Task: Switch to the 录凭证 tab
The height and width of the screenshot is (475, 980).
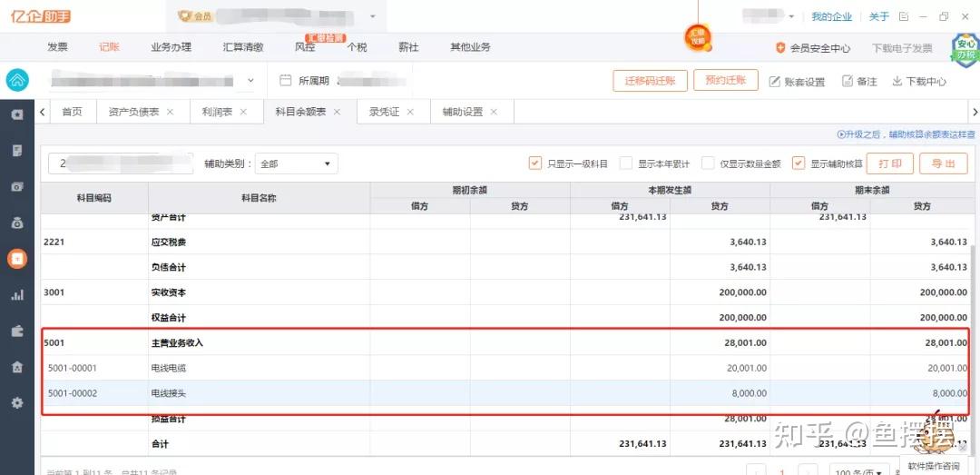Action: click(x=384, y=112)
